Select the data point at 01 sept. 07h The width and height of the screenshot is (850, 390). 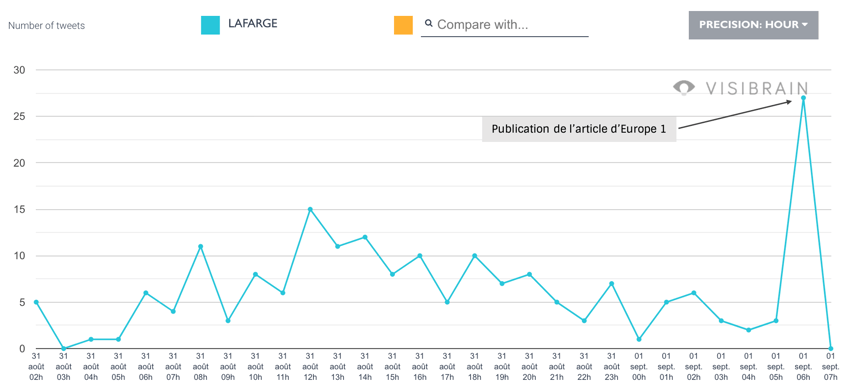click(830, 348)
